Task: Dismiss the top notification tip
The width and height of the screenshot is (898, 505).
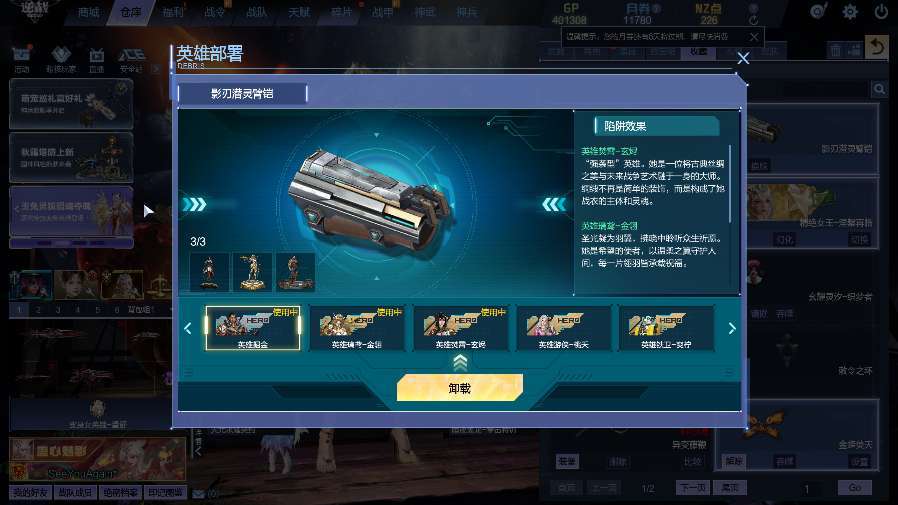Action: tap(754, 37)
